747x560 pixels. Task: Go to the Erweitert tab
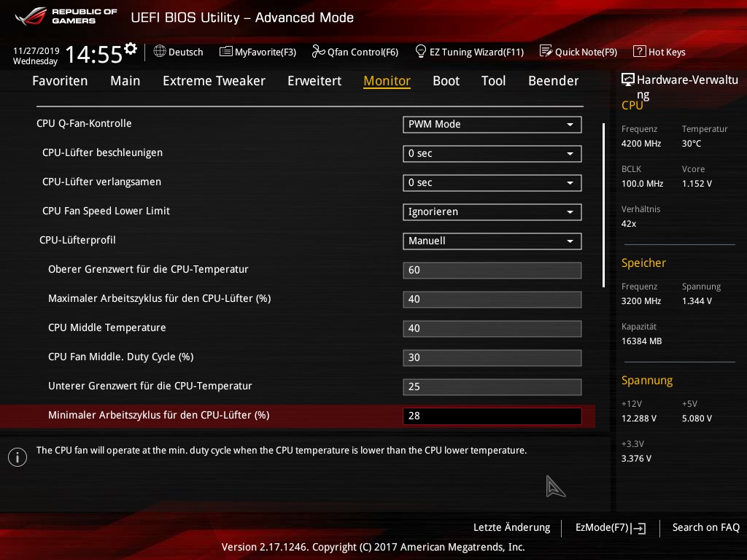pos(314,81)
